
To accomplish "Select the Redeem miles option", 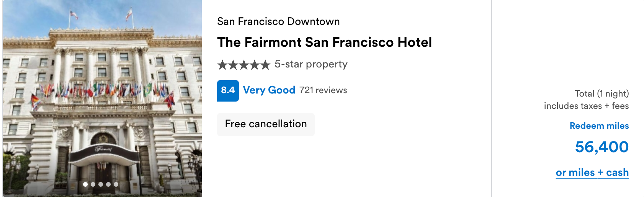I will (599, 126).
